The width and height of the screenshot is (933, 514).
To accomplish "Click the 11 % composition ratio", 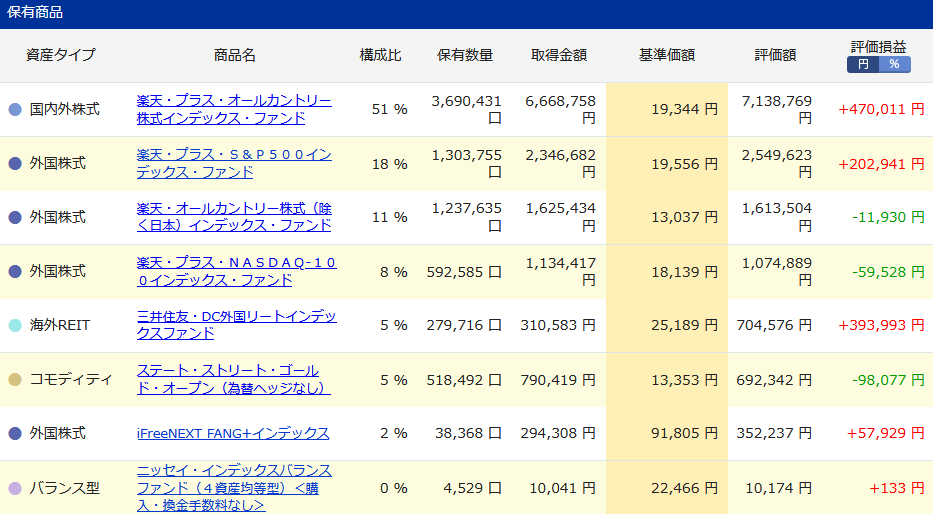I will [390, 217].
